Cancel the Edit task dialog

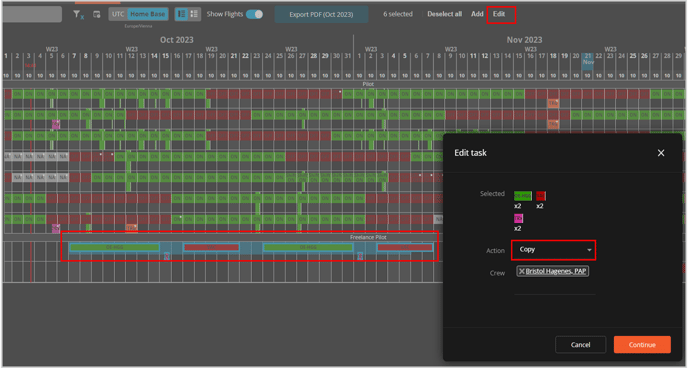coord(580,345)
